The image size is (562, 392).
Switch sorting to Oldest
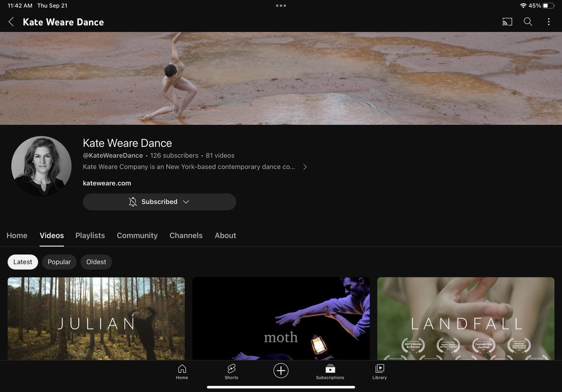pyautogui.click(x=96, y=262)
